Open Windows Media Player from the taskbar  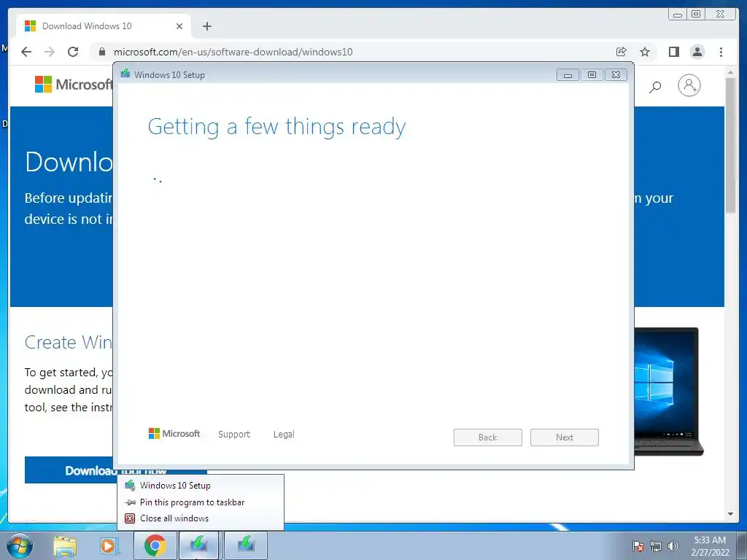[x=108, y=545]
